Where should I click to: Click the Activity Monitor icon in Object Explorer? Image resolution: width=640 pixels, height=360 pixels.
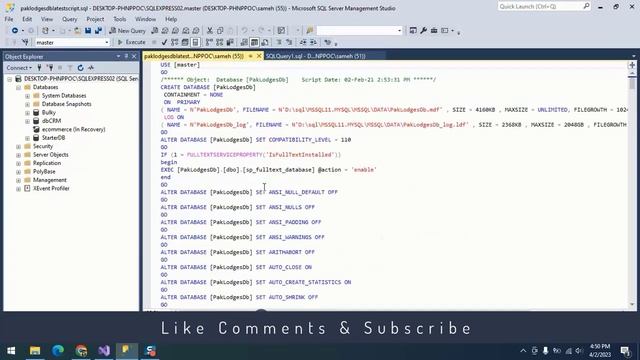[x=91, y=68]
